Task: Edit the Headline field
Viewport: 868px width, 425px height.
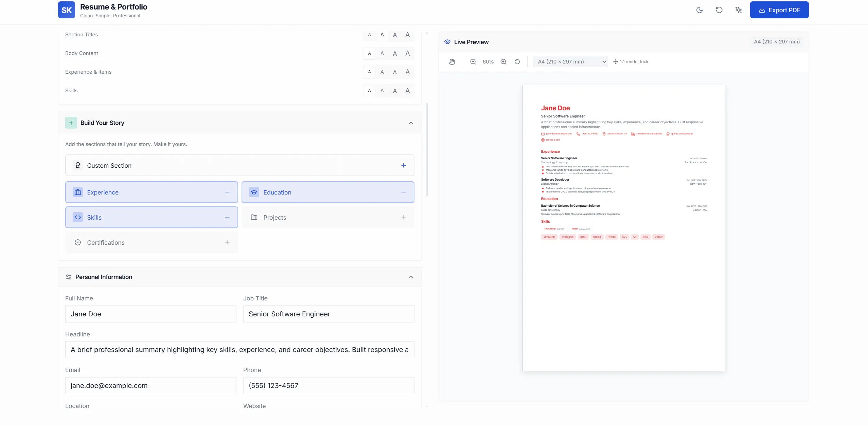Action: click(x=240, y=350)
